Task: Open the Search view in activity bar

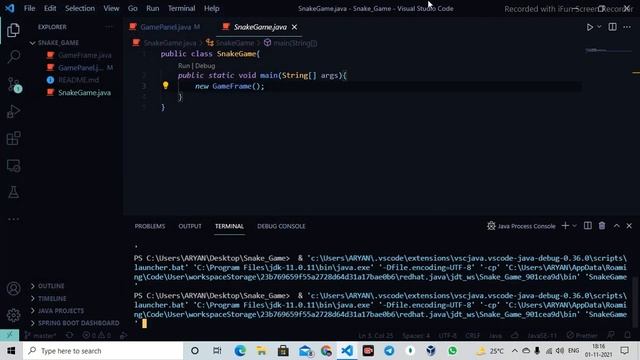Action: pyautogui.click(x=14, y=56)
